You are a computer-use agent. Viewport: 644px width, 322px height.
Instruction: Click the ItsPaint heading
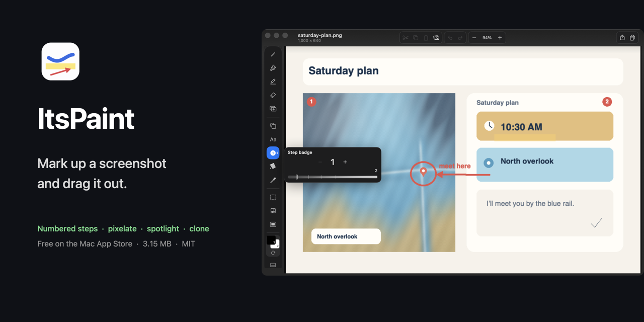coord(86,119)
